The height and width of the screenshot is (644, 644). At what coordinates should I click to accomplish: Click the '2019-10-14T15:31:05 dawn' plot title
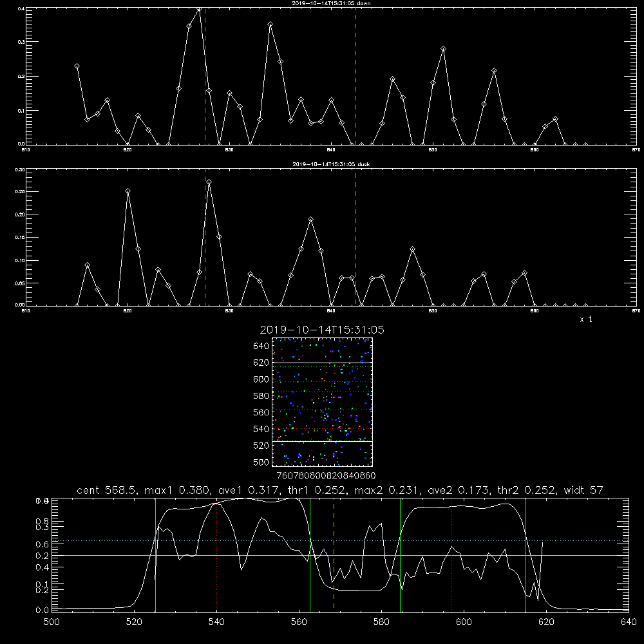(x=331, y=3)
